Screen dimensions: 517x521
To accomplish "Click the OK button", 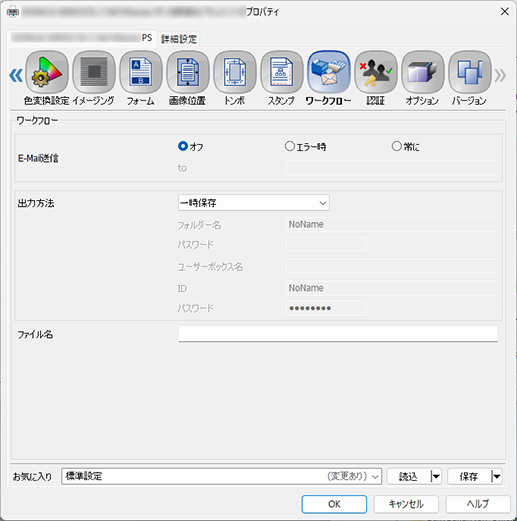I will click(x=334, y=504).
